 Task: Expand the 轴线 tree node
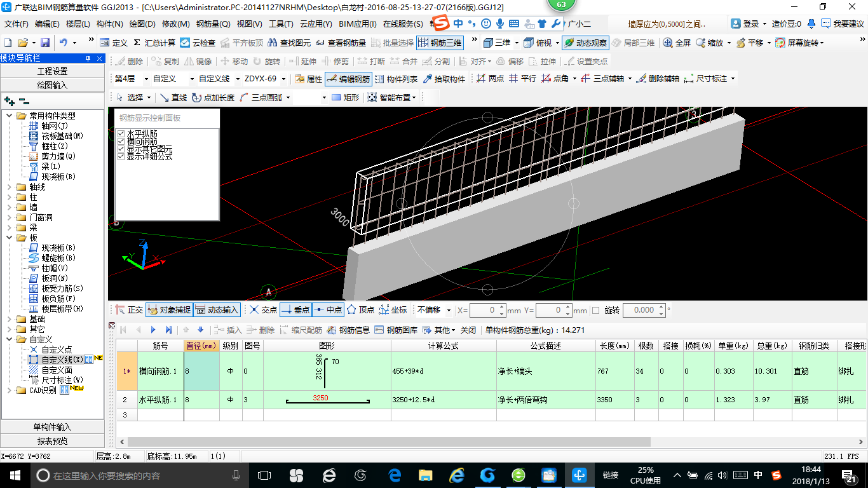click(x=10, y=187)
